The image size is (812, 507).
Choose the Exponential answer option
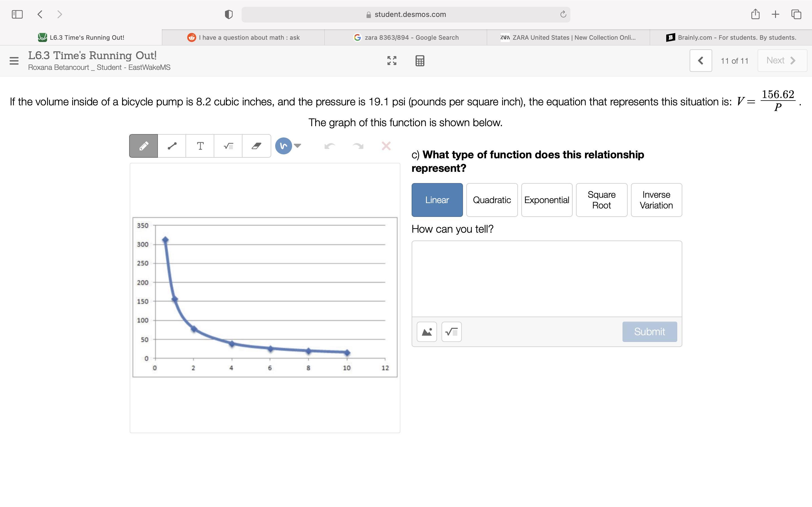point(547,200)
